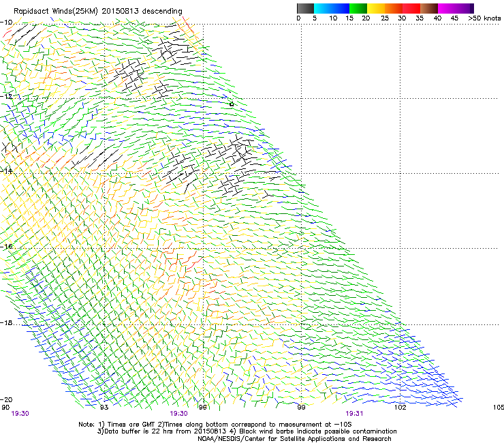The width and height of the screenshot is (504, 443).
Task: Click the 'NOAA/NESDIS/Center for Satellite Applications and Research' credit
Action: (294, 439)
